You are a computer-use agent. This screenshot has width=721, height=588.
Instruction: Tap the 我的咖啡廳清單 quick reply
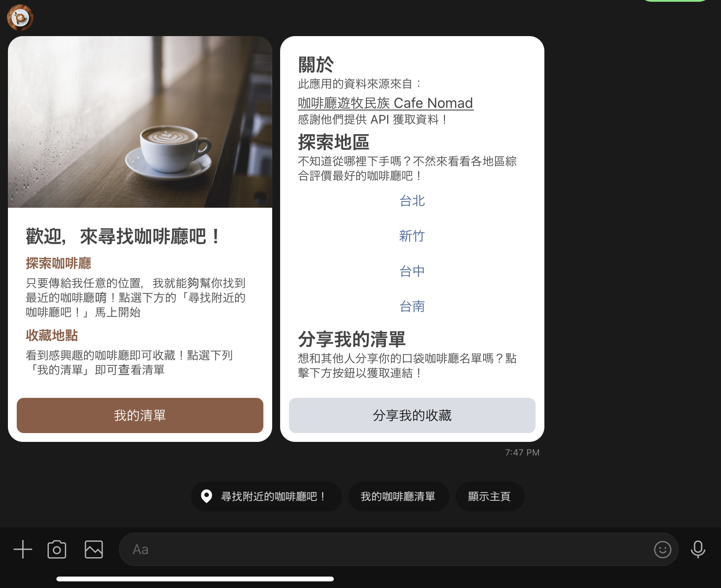point(398,496)
